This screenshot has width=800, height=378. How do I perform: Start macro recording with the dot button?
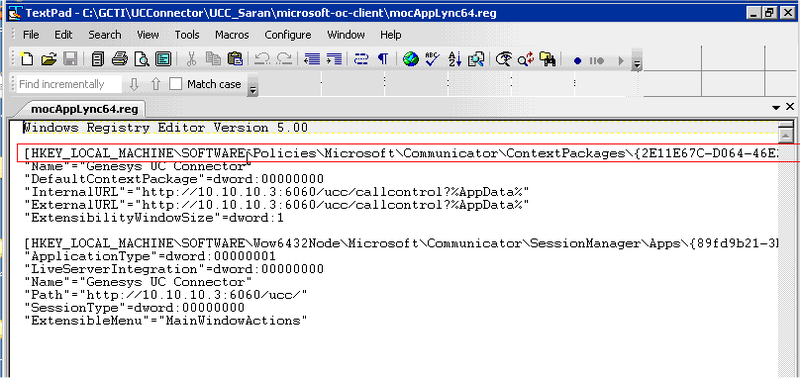(578, 61)
